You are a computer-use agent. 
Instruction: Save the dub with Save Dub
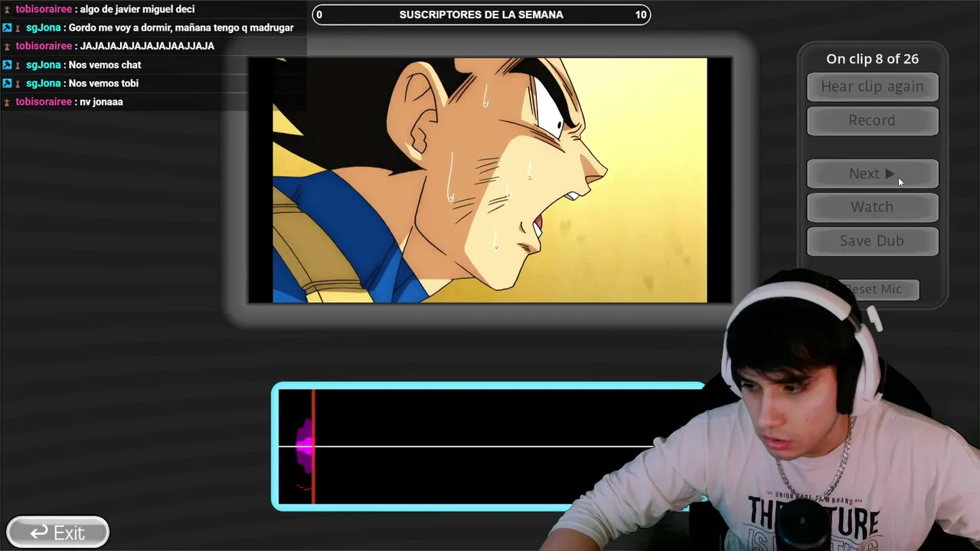[872, 240]
